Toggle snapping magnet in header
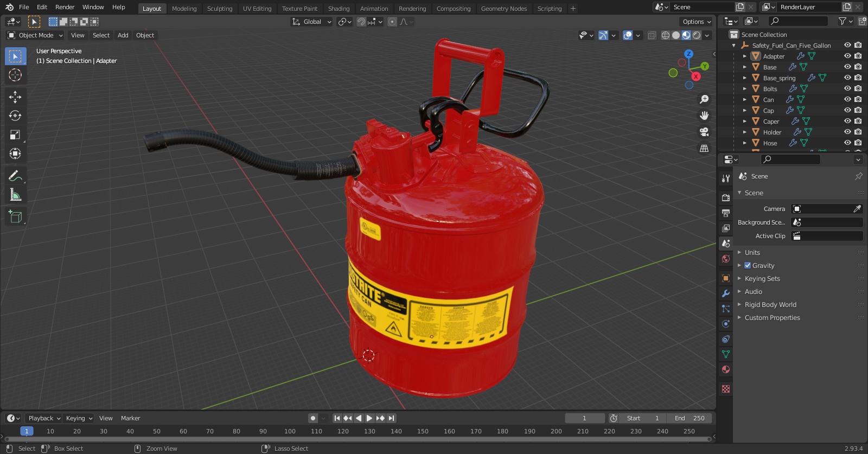This screenshot has height=454, width=868. tap(361, 22)
